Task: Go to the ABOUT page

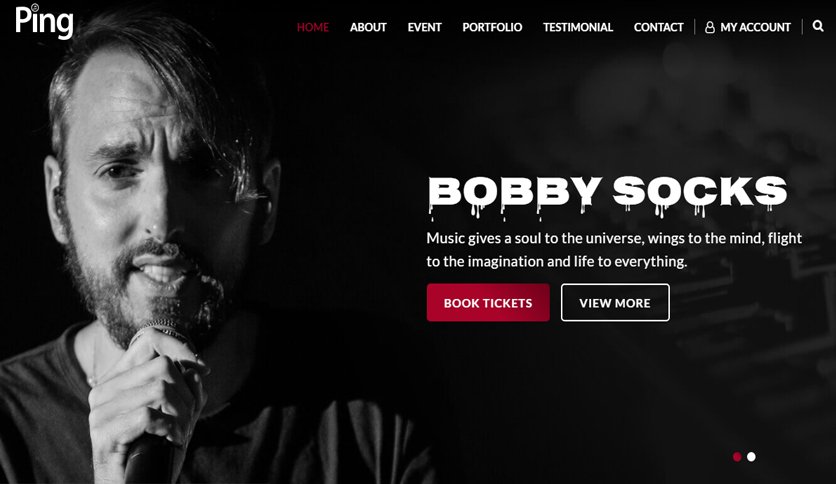Action: click(x=368, y=27)
